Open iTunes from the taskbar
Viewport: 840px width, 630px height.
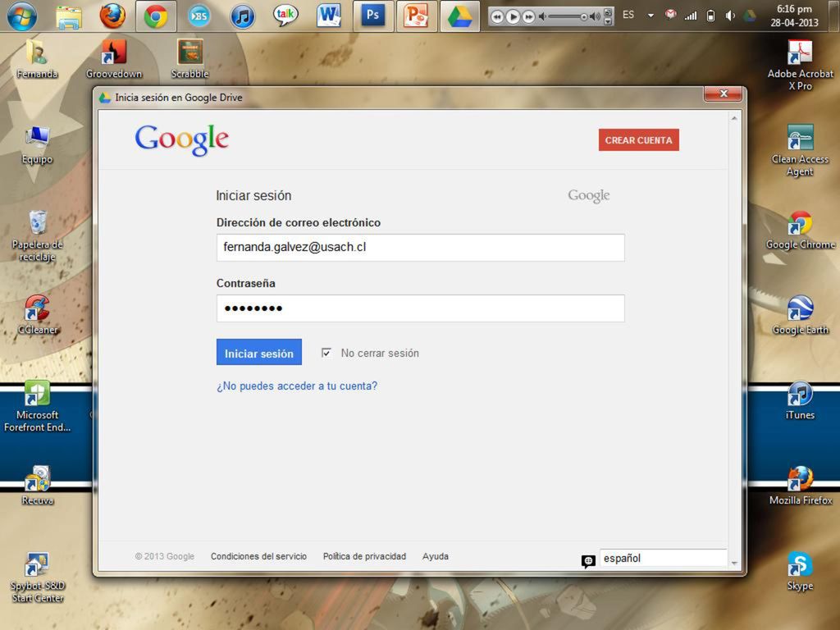[243, 16]
